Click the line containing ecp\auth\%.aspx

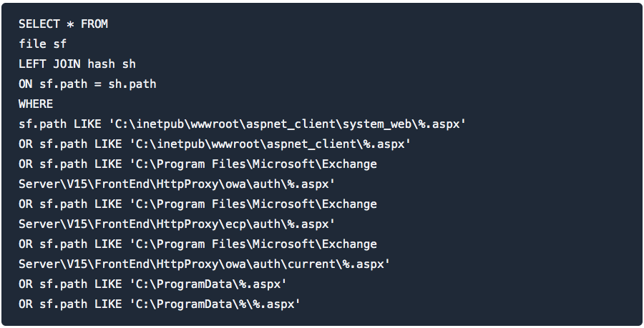coord(177,224)
